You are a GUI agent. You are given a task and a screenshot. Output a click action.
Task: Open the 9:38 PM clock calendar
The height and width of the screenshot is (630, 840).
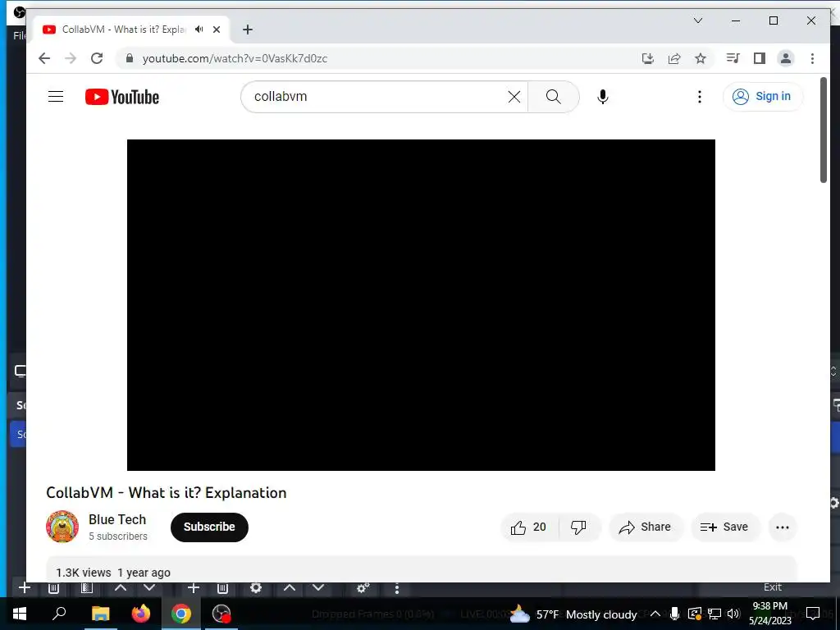click(769, 614)
